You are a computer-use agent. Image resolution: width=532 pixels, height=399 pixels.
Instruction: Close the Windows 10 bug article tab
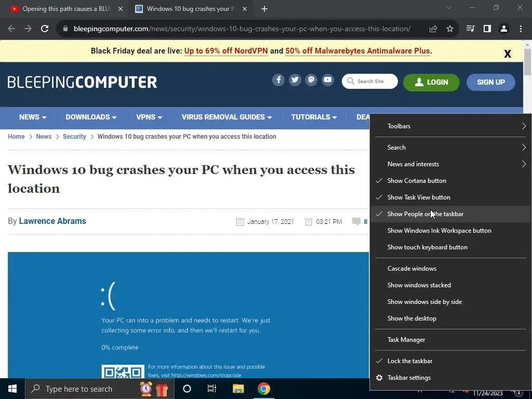[x=245, y=9]
